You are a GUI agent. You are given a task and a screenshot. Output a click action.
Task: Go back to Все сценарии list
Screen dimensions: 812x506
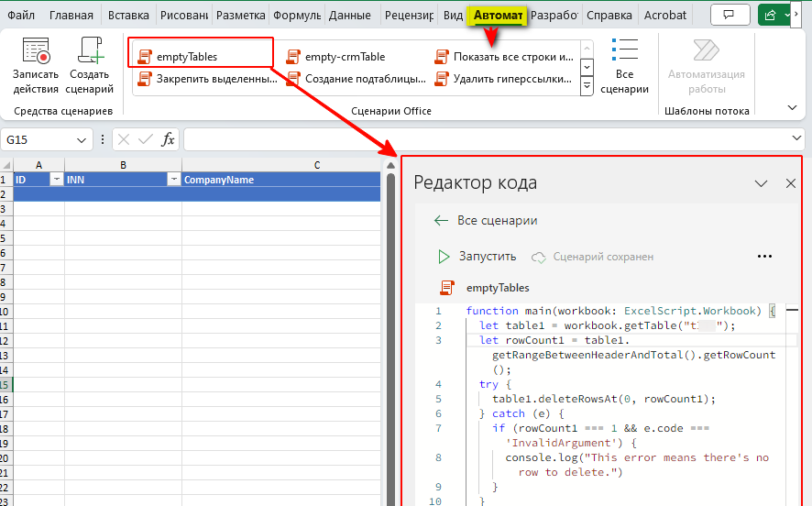pos(486,220)
